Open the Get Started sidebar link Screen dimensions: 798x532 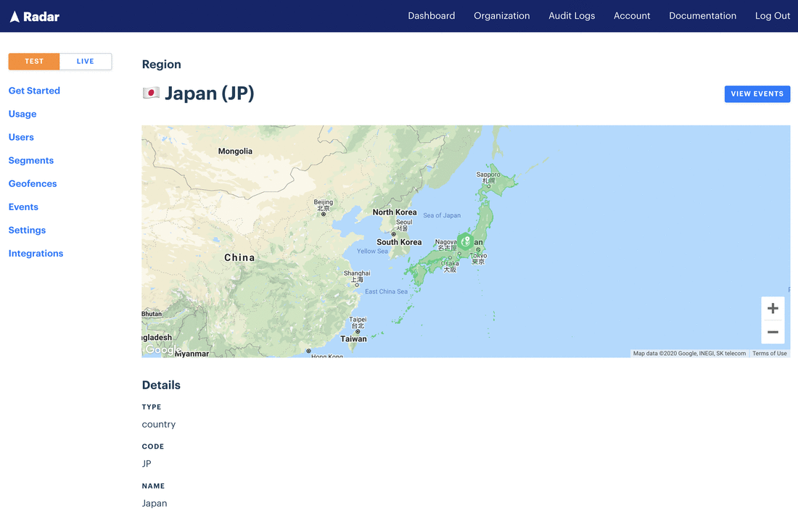[x=34, y=91]
